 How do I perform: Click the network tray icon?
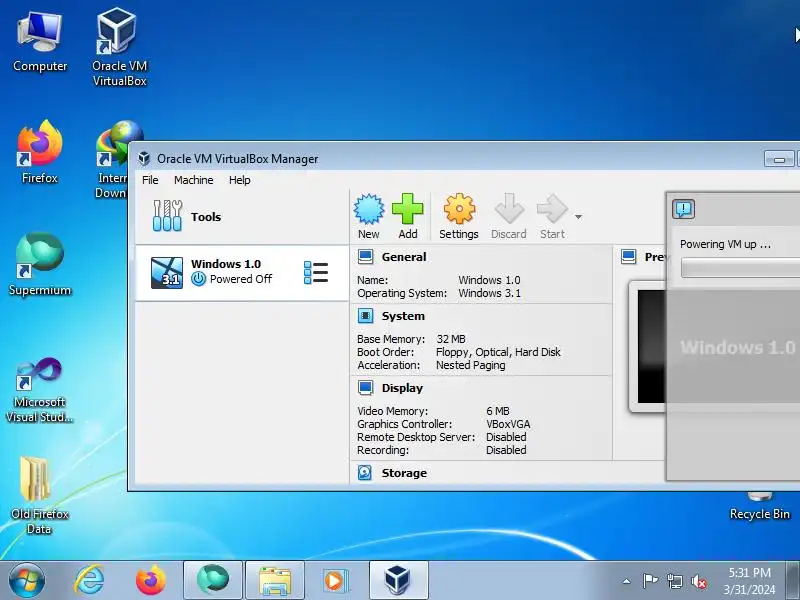click(674, 581)
